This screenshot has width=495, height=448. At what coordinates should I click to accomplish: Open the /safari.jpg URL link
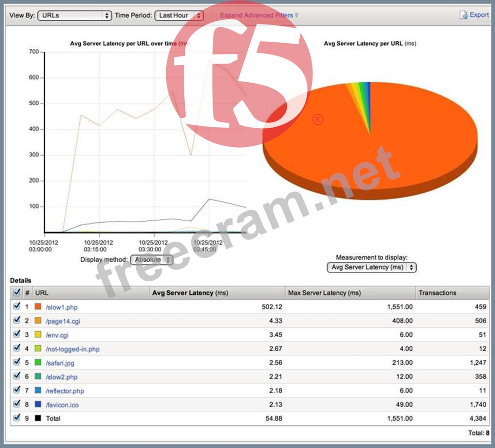point(60,363)
